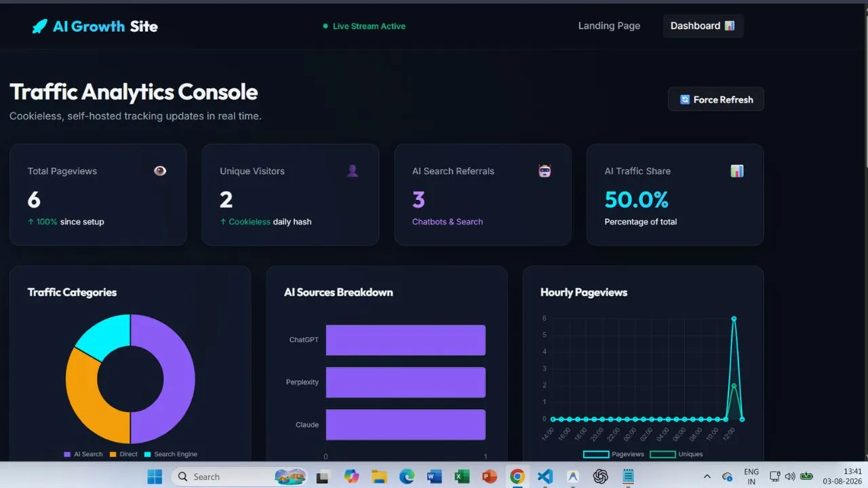This screenshot has width=868, height=488.
Task: Click the Force Refresh button
Action: 715,99
